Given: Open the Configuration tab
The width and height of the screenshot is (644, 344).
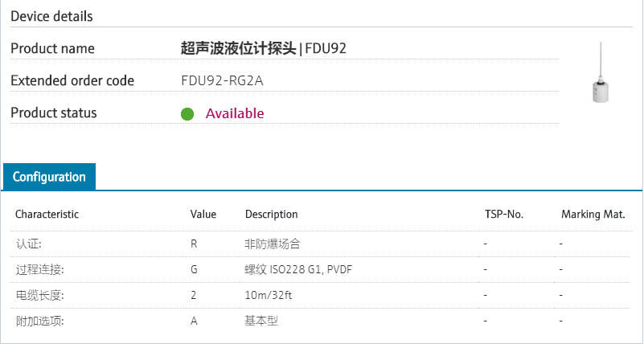Looking at the screenshot, I should point(49,177).
